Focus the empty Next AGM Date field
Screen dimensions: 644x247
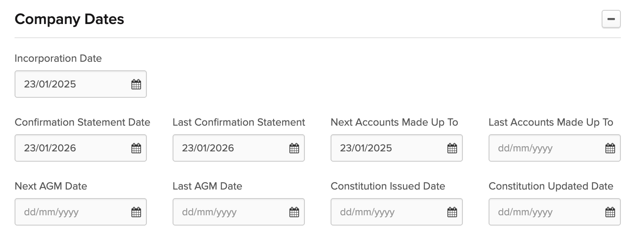(x=80, y=212)
